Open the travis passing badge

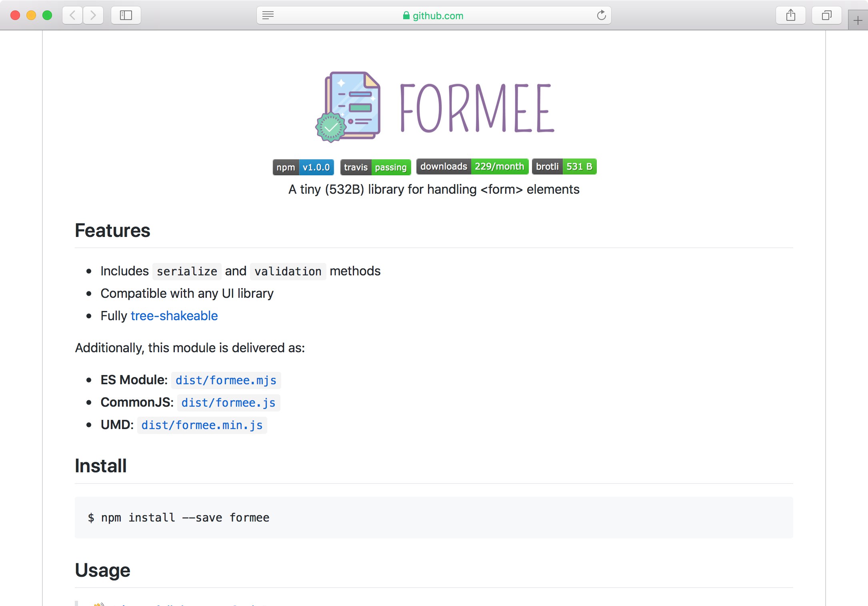click(x=375, y=167)
